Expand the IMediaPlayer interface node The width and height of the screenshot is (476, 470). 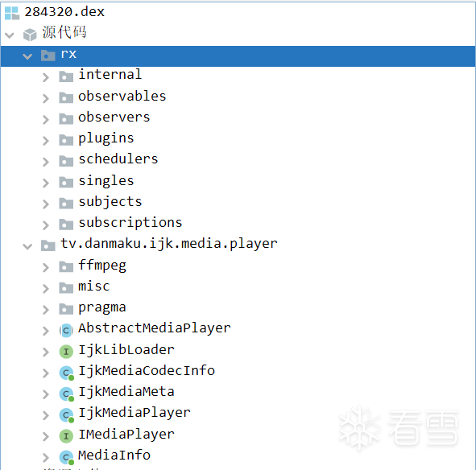coord(46,436)
